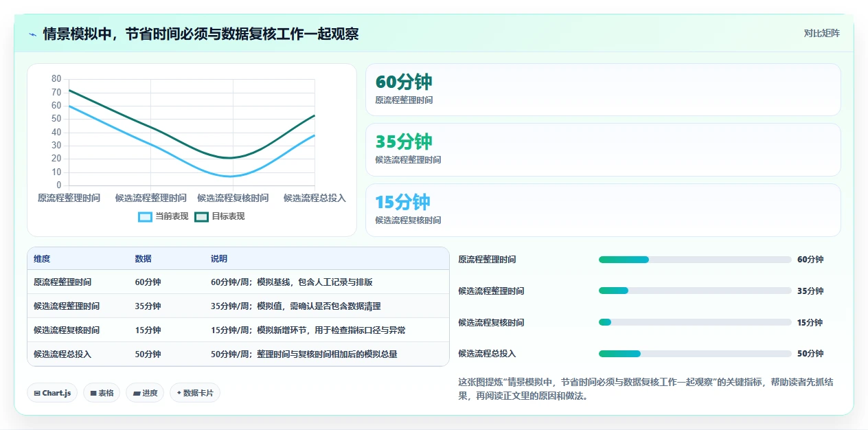Click description mentioning 模拟总量

click(304, 354)
